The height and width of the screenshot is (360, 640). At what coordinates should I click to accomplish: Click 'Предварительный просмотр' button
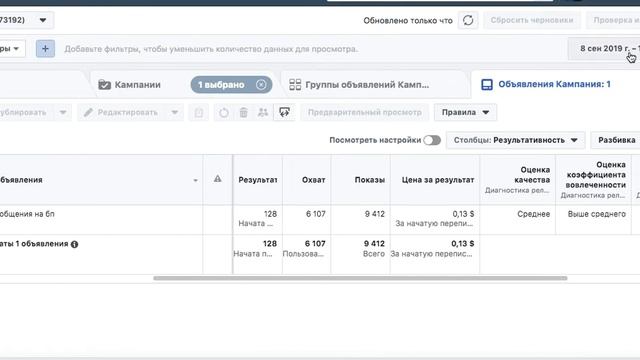[364, 112]
